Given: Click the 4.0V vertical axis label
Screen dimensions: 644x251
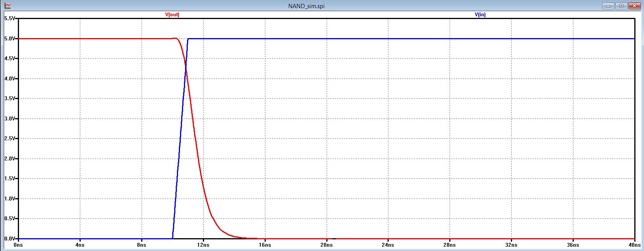Looking at the screenshot, I should tap(9, 78).
